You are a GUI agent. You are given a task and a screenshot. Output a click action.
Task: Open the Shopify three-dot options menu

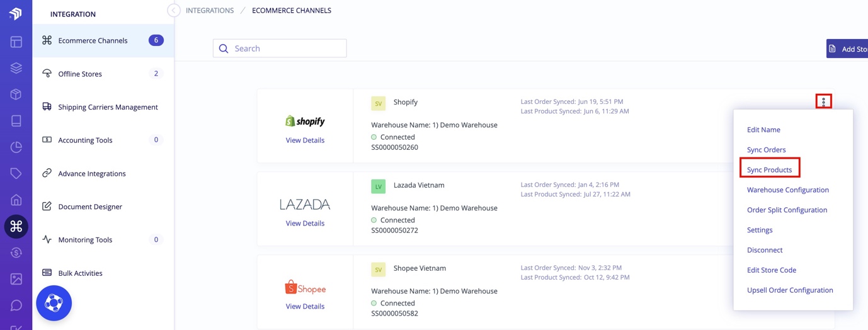(x=823, y=101)
